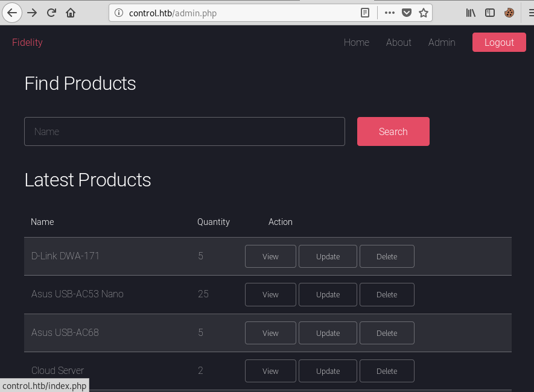
Task: Save page to Pocket icon
Action: pos(407,13)
